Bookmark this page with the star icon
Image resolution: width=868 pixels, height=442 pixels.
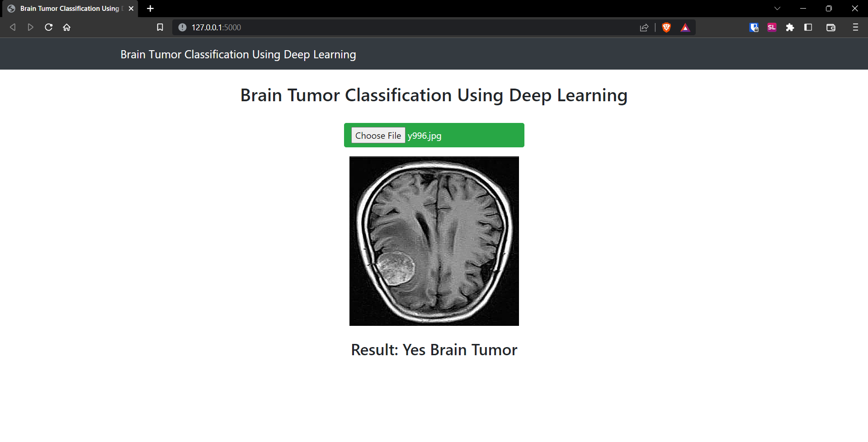(160, 27)
